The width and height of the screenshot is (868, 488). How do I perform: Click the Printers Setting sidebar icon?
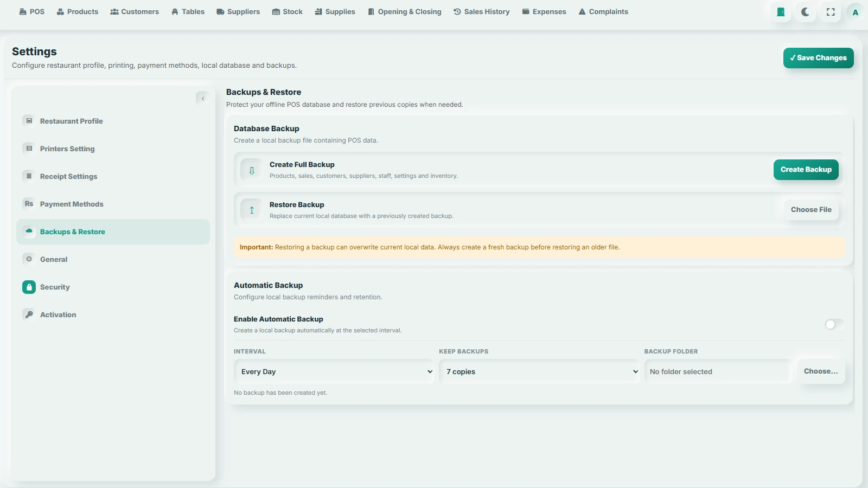tap(29, 149)
